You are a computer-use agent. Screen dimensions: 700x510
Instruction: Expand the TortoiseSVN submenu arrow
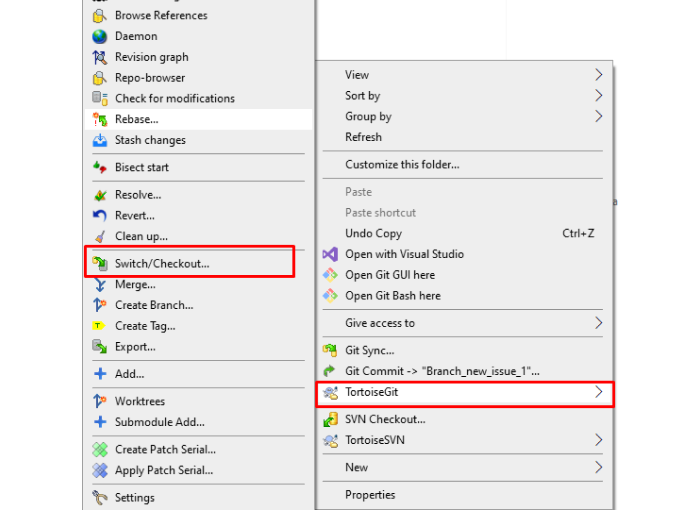[x=599, y=440]
